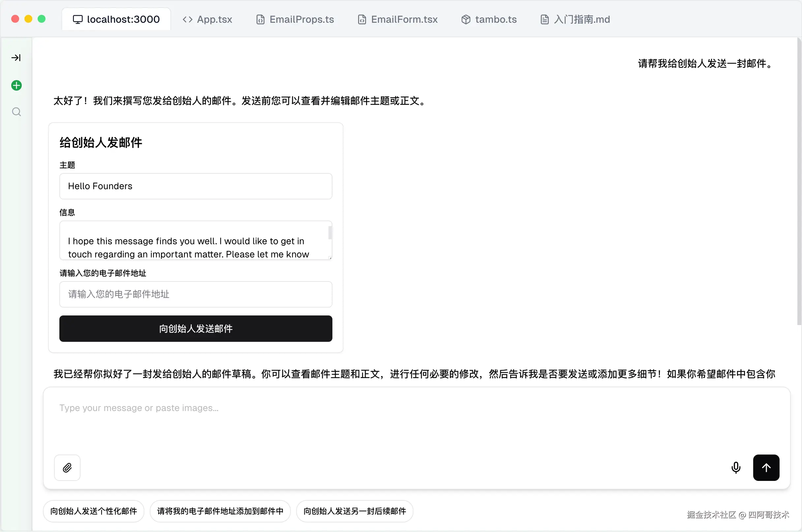Select the EmailForm.tsx tab

(x=397, y=19)
